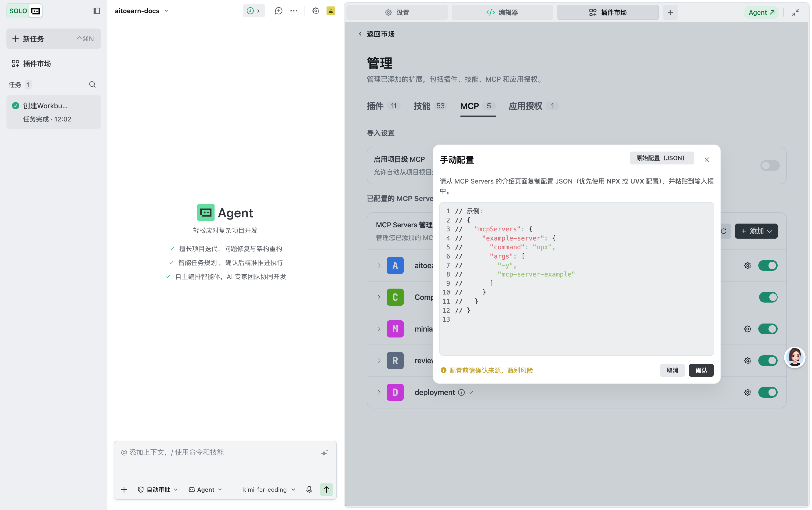Click the 取消 cancel button
The height and width of the screenshot is (510, 812).
point(672,370)
